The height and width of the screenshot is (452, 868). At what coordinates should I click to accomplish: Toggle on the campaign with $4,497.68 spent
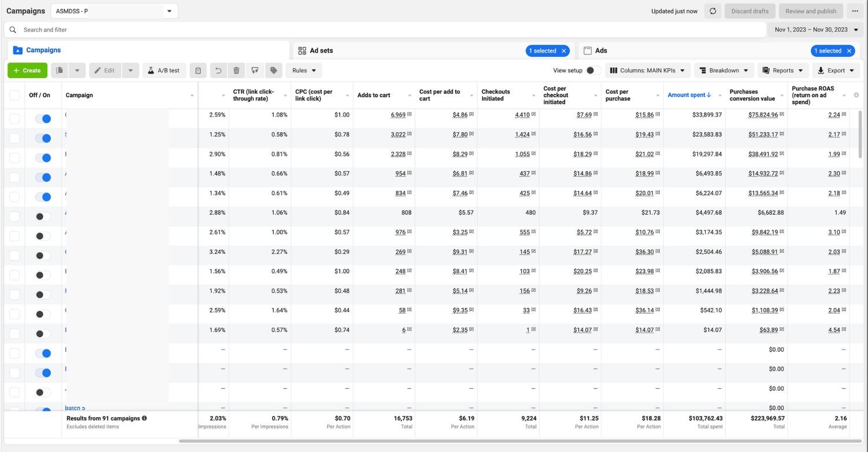[x=43, y=216]
